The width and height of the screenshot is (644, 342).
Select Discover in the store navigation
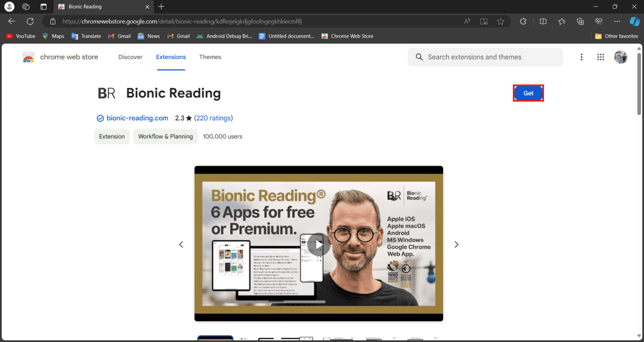coord(130,57)
